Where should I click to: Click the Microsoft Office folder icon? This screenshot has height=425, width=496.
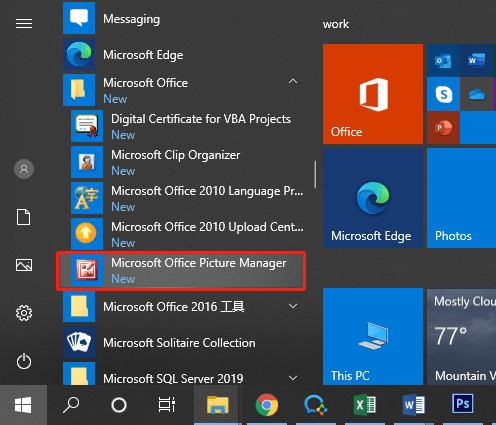click(79, 90)
